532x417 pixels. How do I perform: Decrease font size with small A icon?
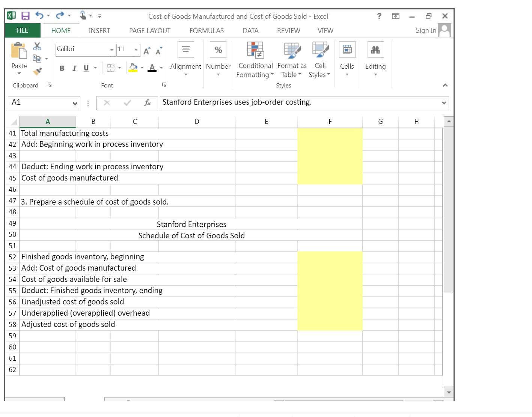pos(159,51)
